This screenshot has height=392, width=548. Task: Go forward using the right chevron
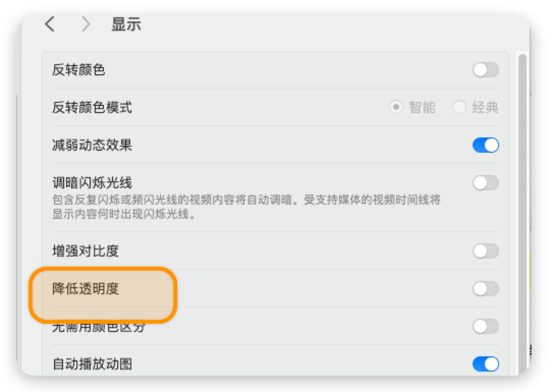(x=86, y=24)
